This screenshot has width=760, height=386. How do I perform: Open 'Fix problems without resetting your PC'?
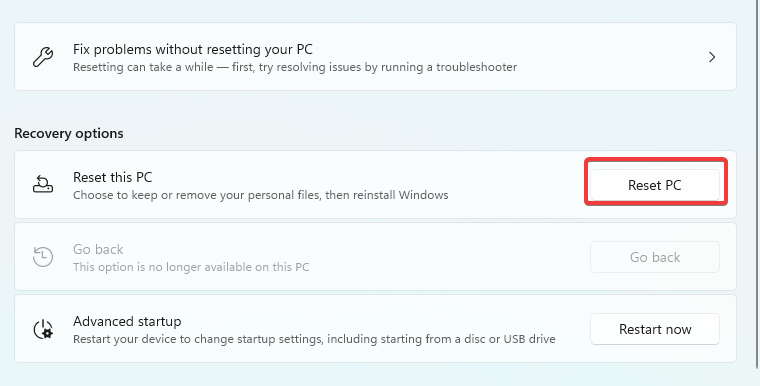(375, 56)
